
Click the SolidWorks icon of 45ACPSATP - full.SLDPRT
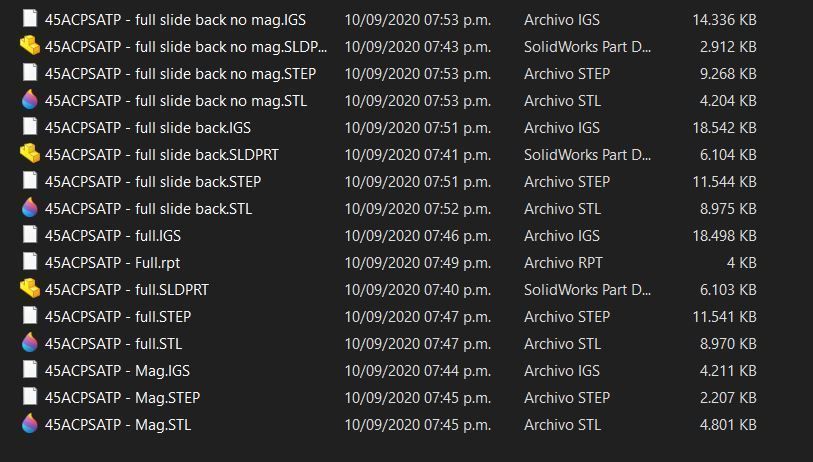30,289
